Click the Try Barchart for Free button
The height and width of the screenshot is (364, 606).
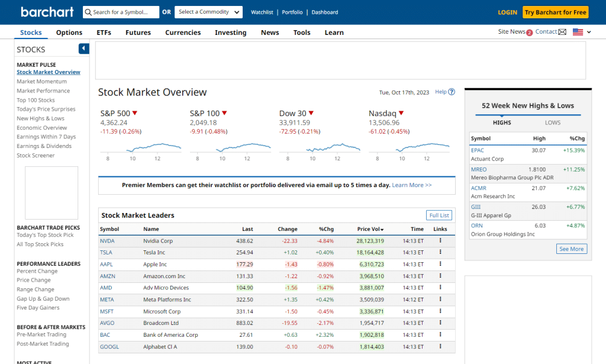click(x=555, y=12)
